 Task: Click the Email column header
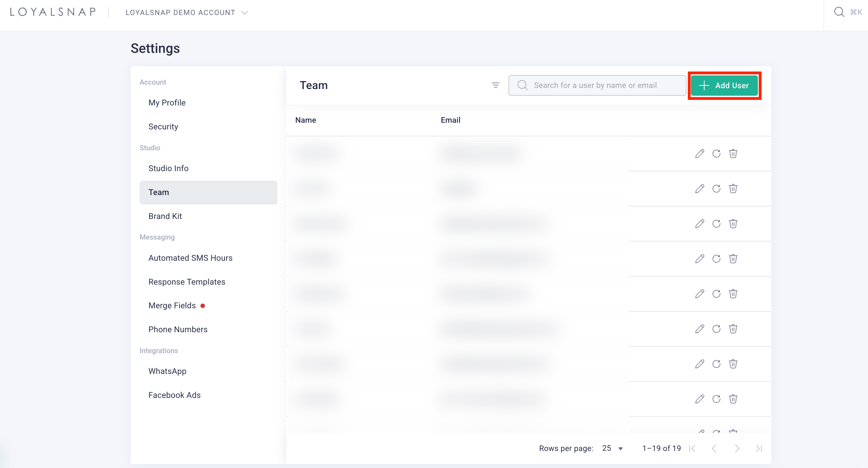[450, 120]
